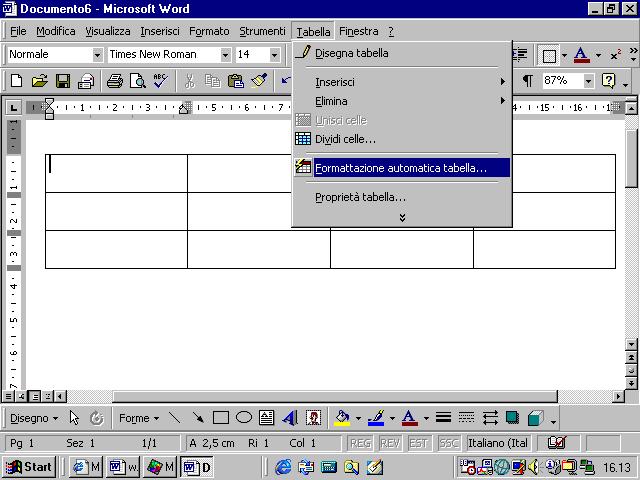Open the Modifica menu
Image resolution: width=640 pixels, height=480 pixels.
click(56, 31)
